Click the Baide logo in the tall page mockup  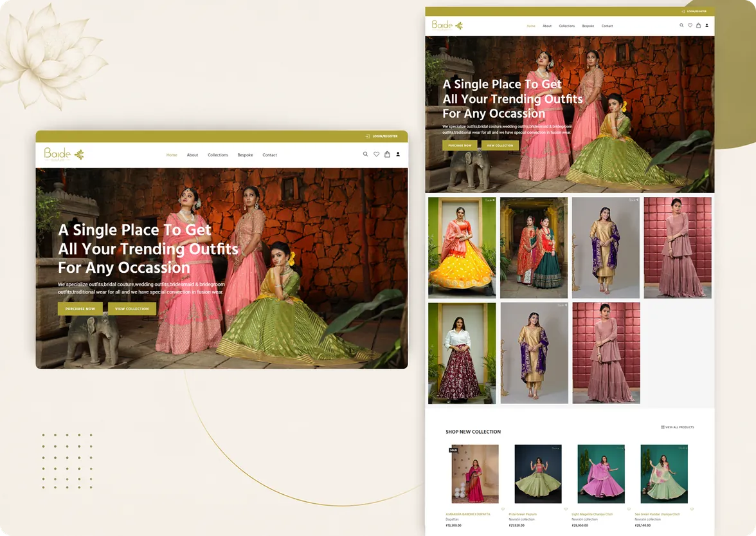(447, 25)
